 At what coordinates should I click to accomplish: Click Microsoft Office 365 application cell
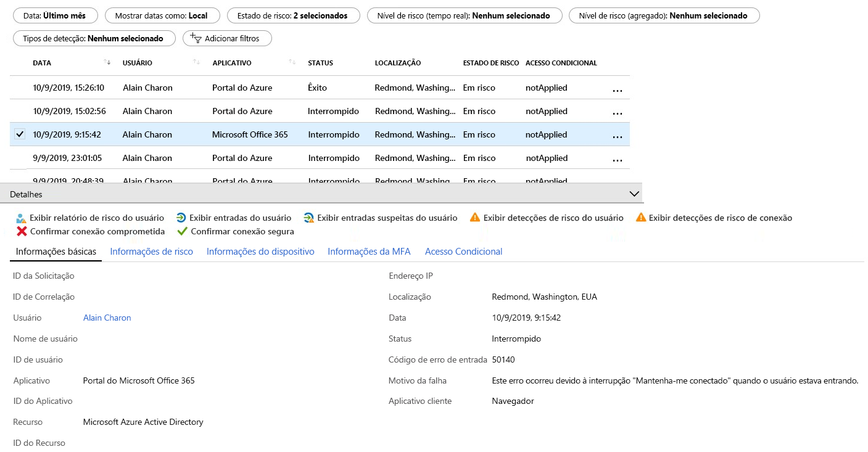[x=250, y=134]
